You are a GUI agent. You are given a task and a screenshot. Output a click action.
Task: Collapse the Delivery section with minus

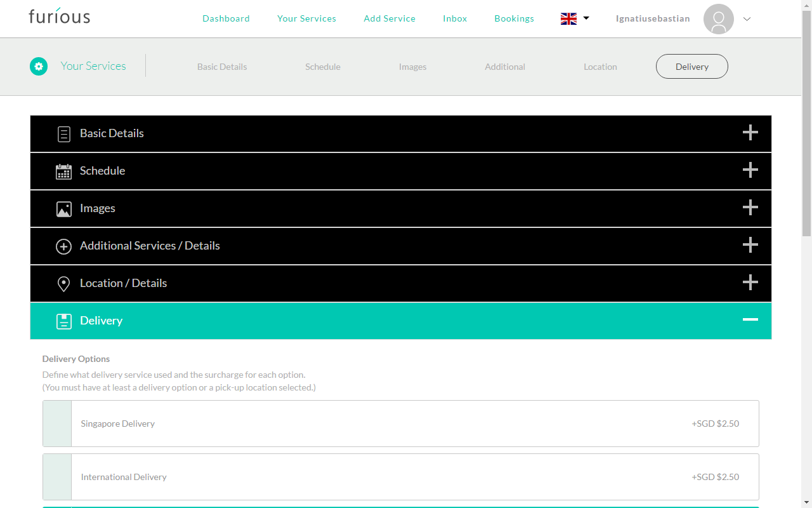[750, 319]
